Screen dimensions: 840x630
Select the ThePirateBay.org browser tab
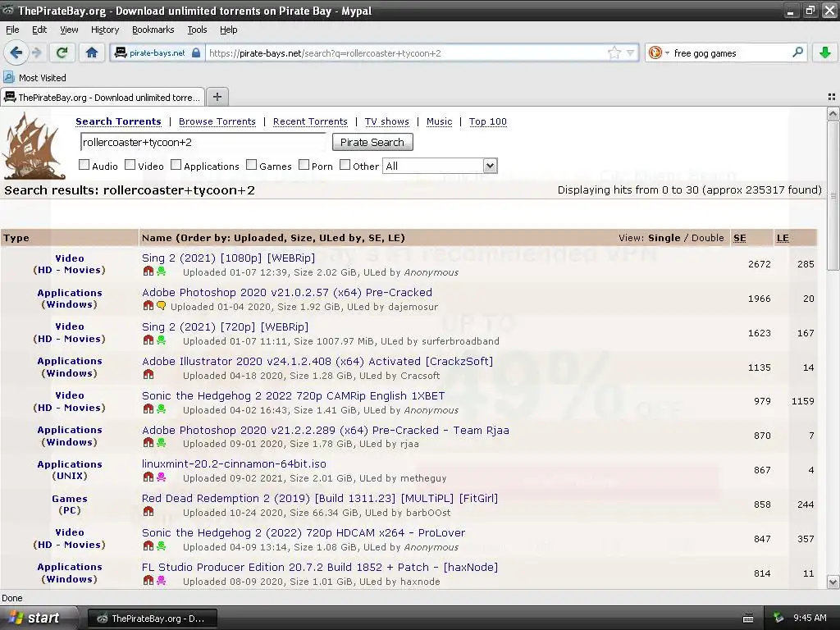(103, 98)
